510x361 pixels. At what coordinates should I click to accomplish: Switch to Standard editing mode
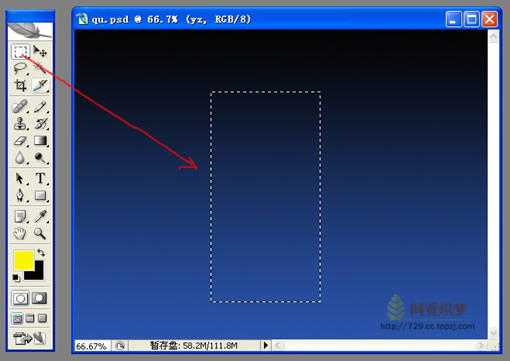click(x=20, y=298)
